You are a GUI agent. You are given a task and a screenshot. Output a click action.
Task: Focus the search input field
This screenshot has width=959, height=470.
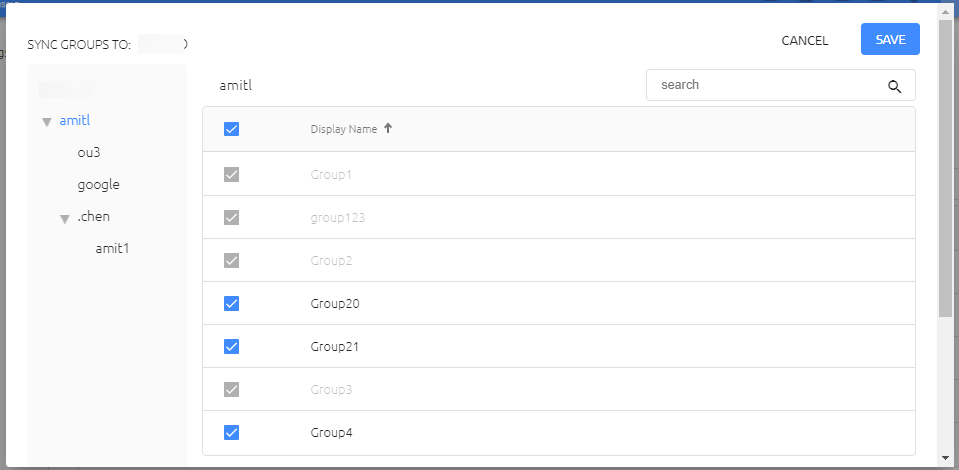point(771,85)
